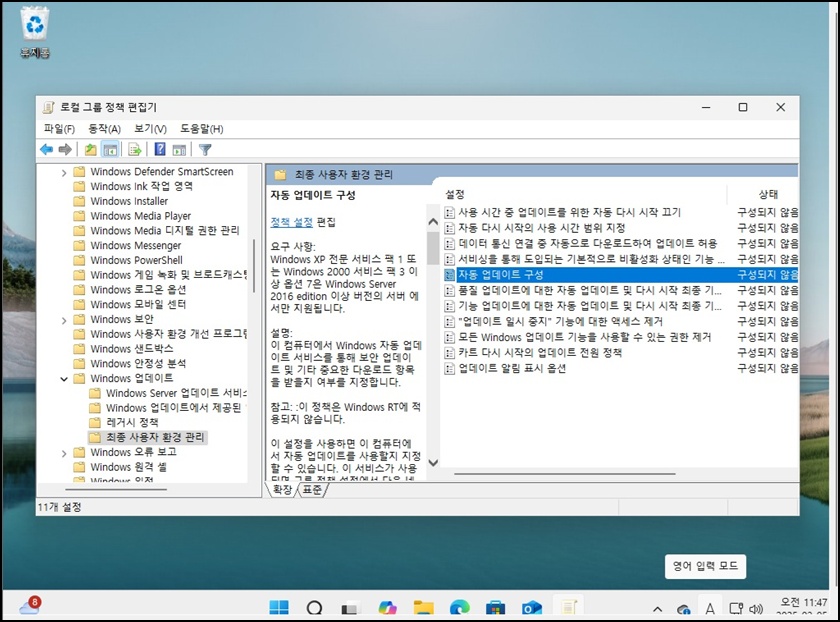Open the Microsoft Store taskbar icon
840x622 pixels.
click(496, 608)
